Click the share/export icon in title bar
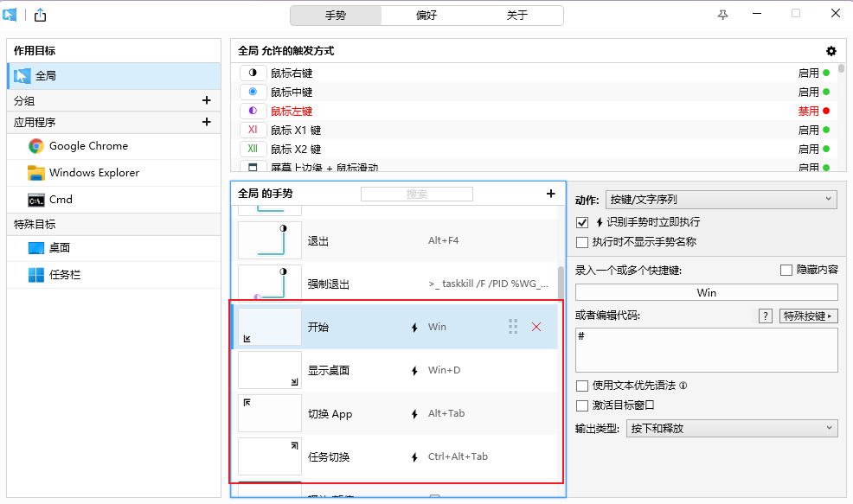853x504 pixels. pyautogui.click(x=41, y=15)
